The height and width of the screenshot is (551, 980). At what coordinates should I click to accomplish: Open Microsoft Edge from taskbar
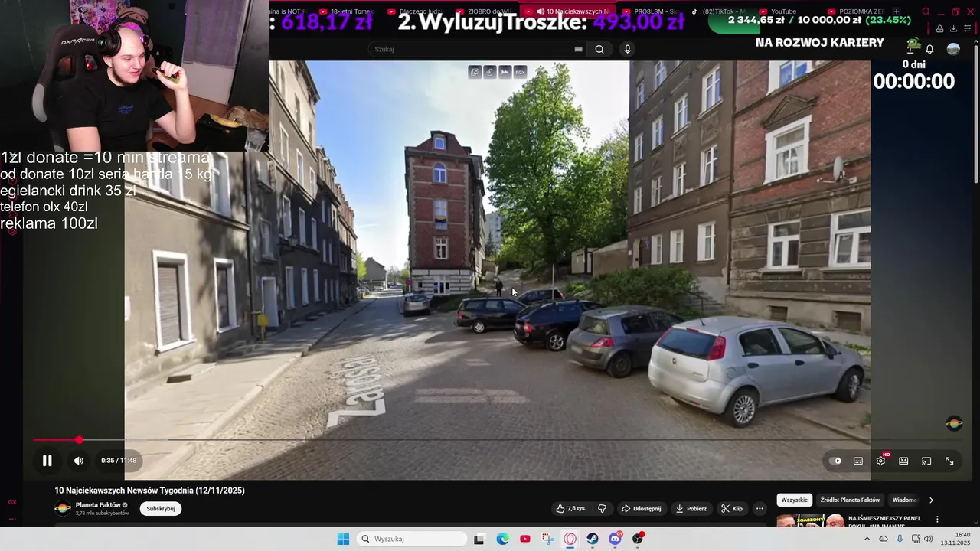[502, 539]
